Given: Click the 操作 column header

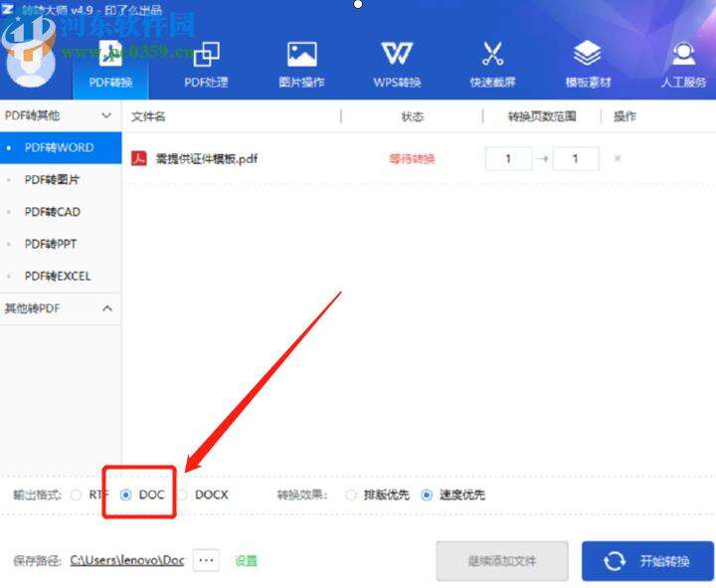Looking at the screenshot, I should (x=625, y=116).
